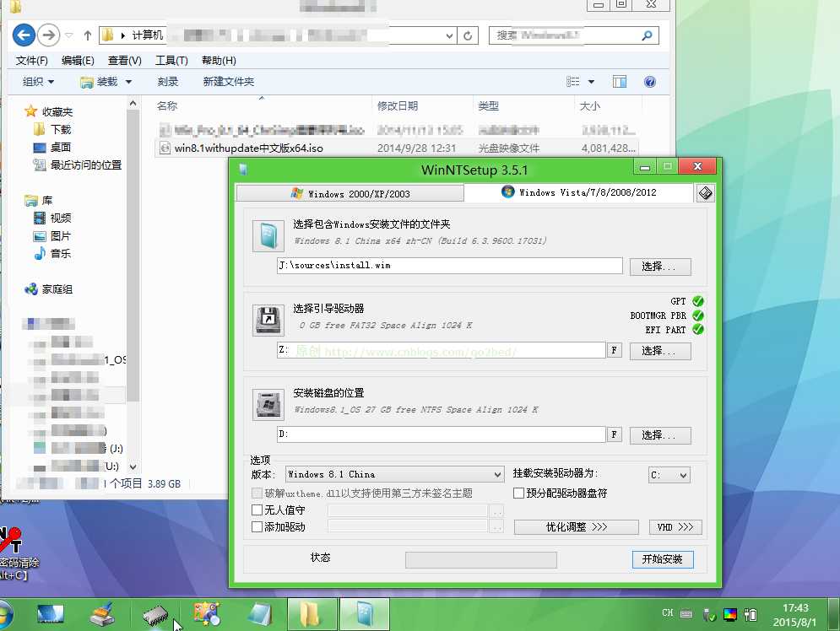Open Explorer help with question mark icon
Viewport: 840px width, 631px height.
(x=650, y=81)
